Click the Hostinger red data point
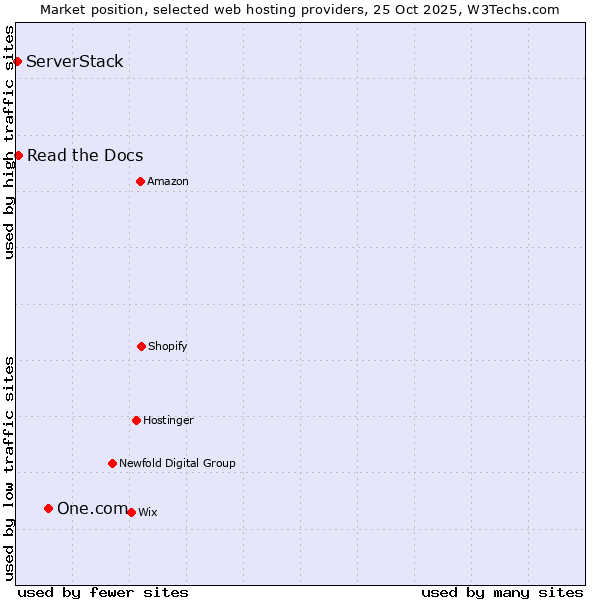The image size is (600, 600). pos(136,420)
